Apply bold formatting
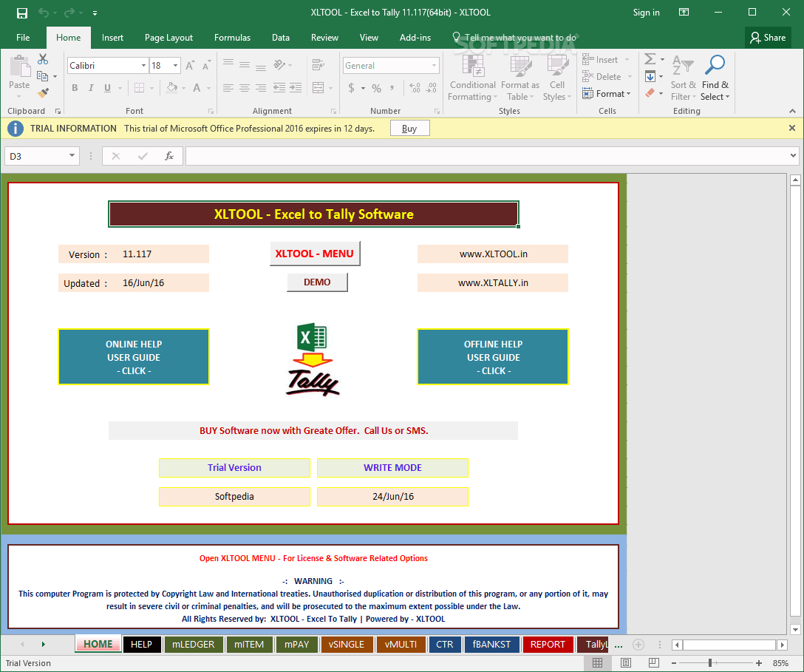This screenshot has width=804, height=672. click(74, 87)
